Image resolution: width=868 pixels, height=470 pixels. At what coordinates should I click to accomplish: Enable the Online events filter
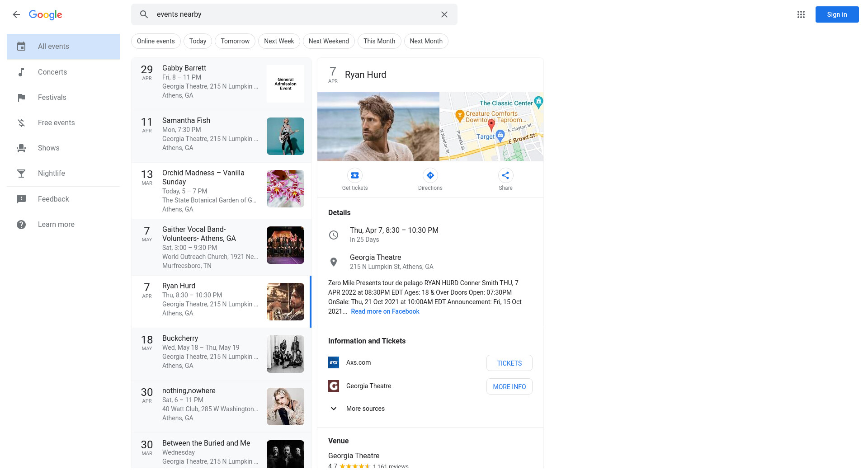tap(156, 41)
